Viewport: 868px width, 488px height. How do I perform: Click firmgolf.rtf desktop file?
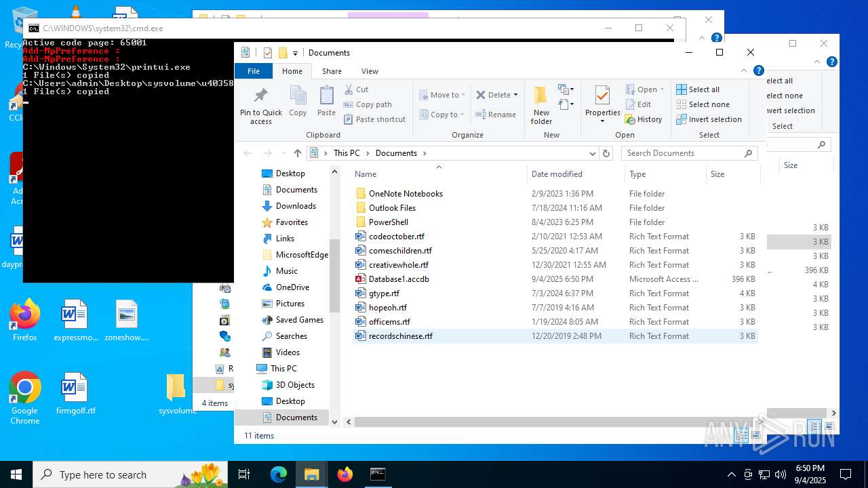tap(75, 394)
